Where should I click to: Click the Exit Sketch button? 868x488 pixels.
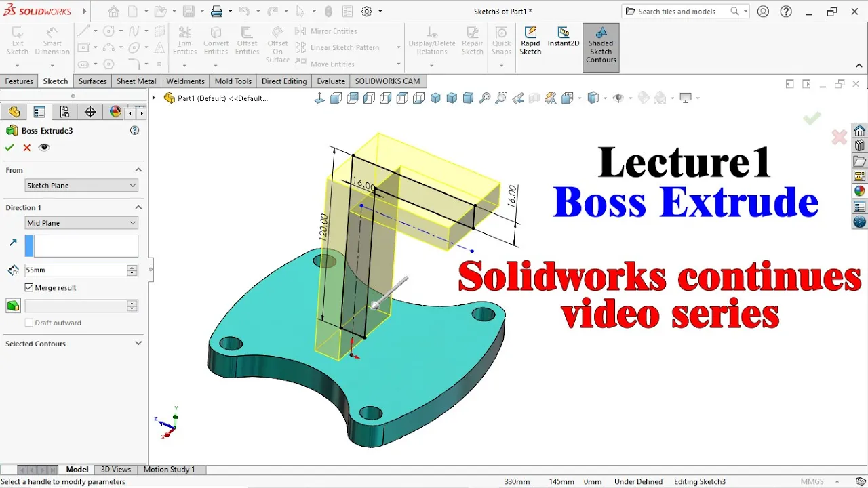(x=18, y=41)
